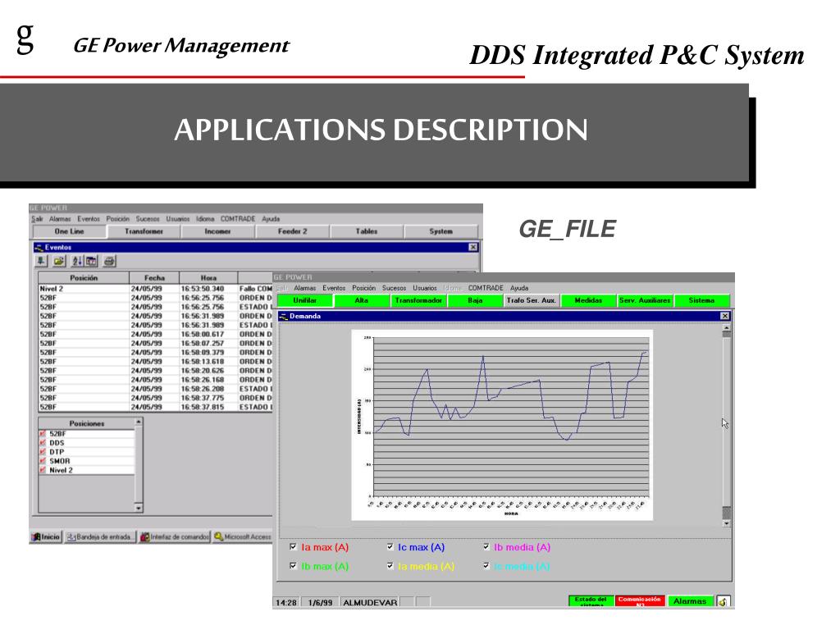This screenshot has height=630, width=840.
Task: Select the event row with time 16:58:37.815
Action: 155,407
